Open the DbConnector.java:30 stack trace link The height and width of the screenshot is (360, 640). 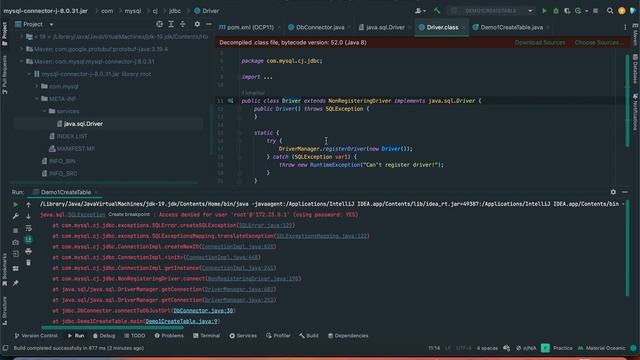(203, 311)
